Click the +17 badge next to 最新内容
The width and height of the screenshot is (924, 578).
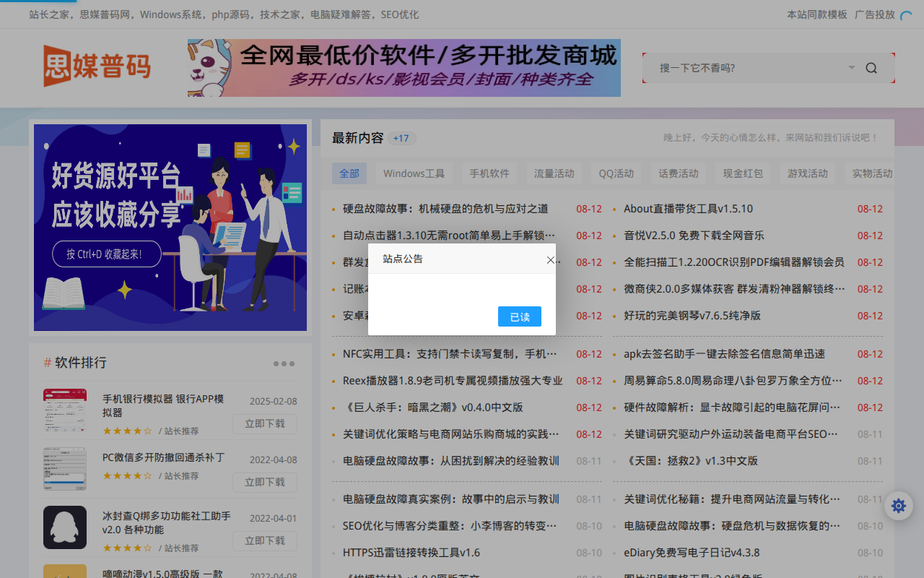pos(401,138)
